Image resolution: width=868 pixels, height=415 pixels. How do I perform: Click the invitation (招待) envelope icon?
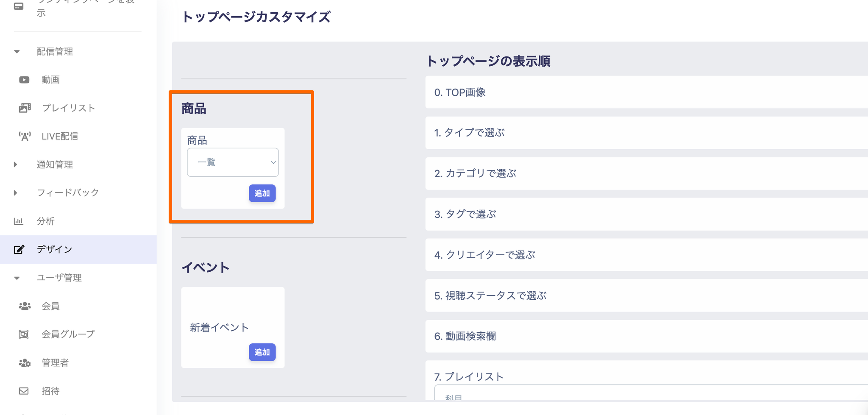(x=24, y=391)
